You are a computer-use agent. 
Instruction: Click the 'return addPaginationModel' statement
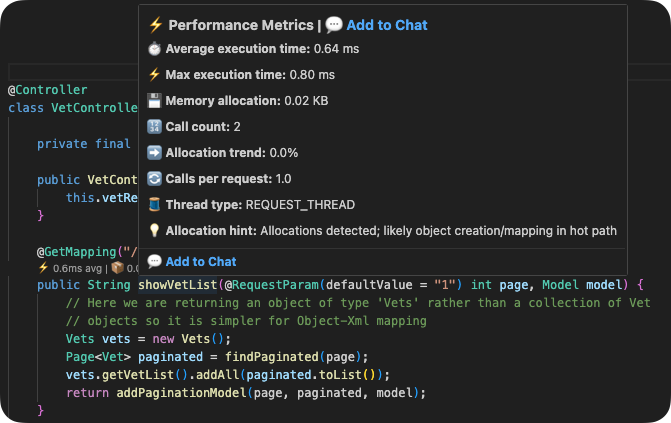(246, 393)
